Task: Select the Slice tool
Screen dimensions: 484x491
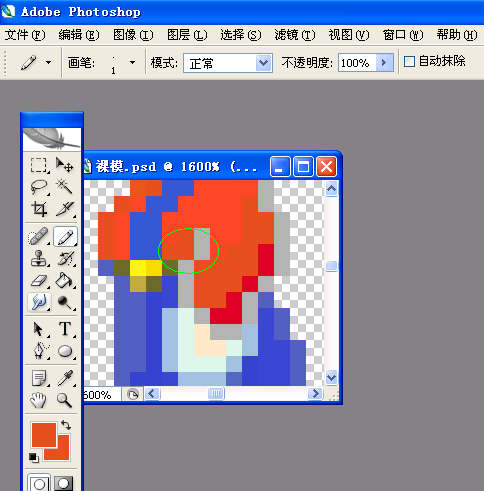Action: (x=65, y=209)
